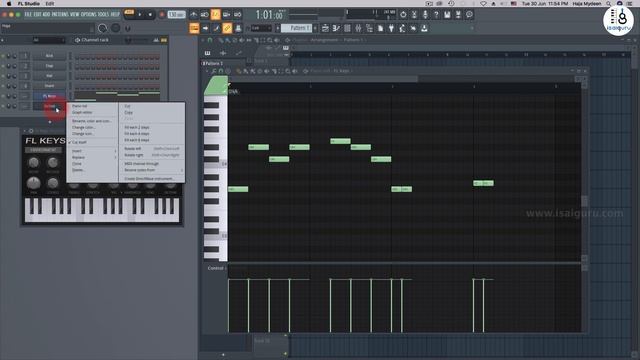Mute the Snare channel LED
This screenshot has width=640, height=360.
point(3,86)
